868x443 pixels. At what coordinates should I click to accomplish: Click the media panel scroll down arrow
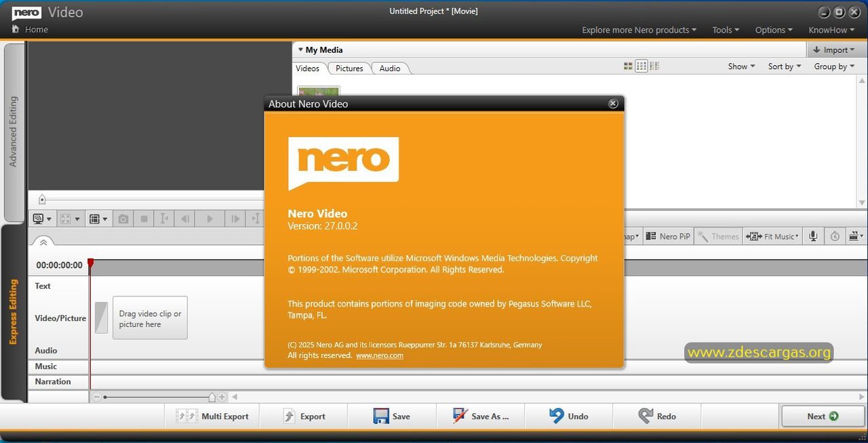coord(862,203)
